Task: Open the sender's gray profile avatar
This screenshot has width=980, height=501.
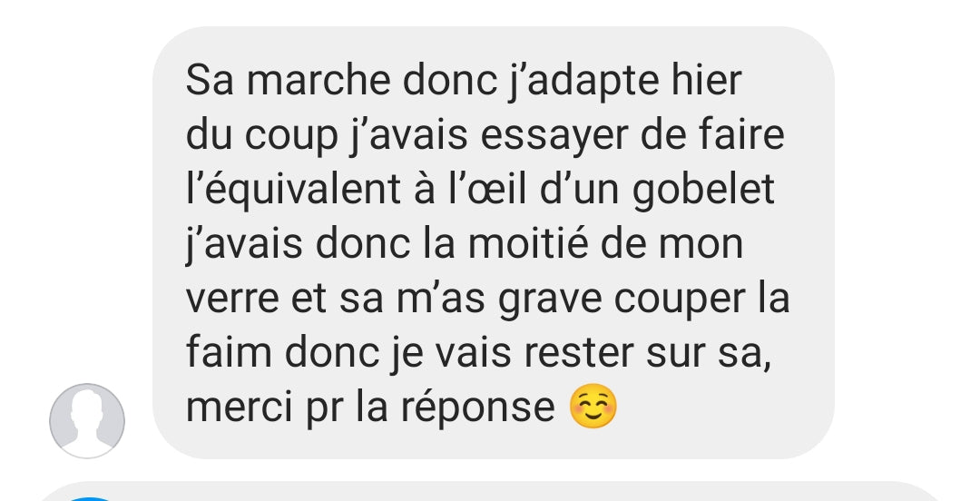Action: 87,421
